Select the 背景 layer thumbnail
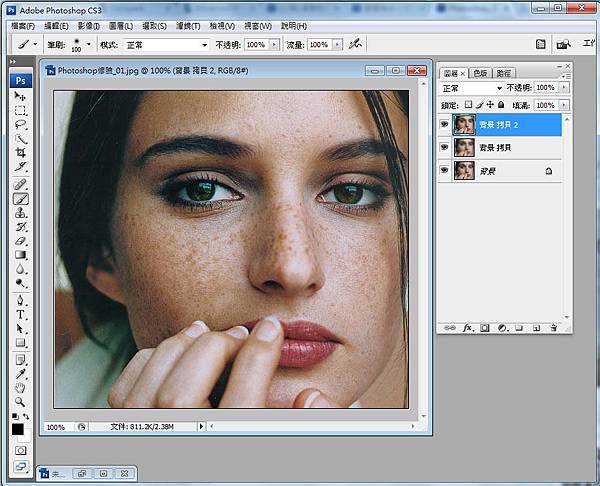600x486 pixels. pos(464,171)
